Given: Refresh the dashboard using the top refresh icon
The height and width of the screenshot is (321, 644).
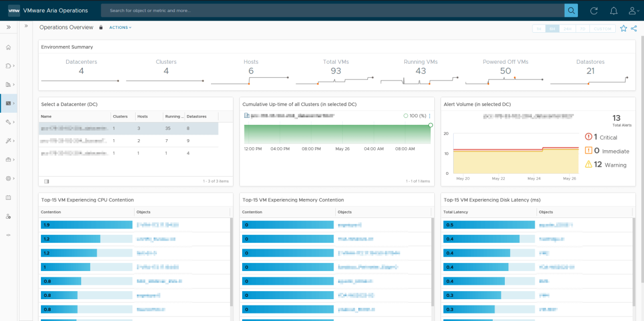Looking at the screenshot, I should coord(594,10).
